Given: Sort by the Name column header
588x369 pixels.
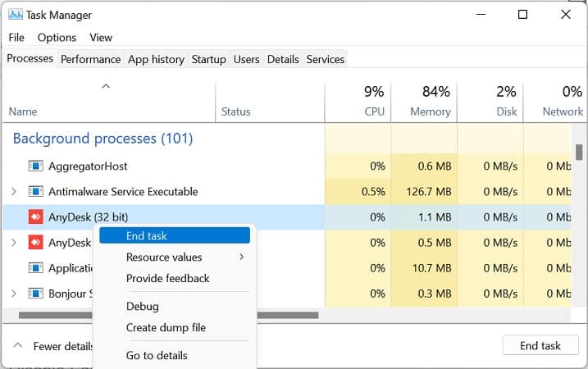Looking at the screenshot, I should (x=23, y=112).
